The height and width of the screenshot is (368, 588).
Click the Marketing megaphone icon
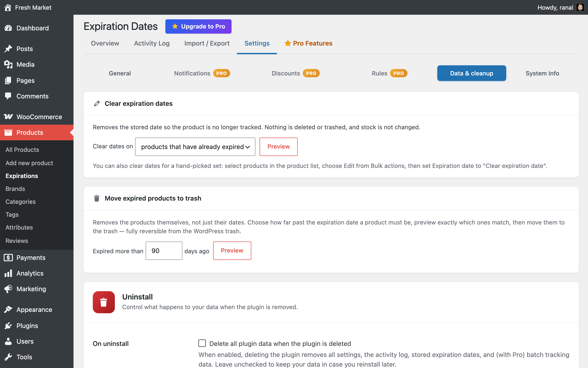pyautogui.click(x=8, y=289)
